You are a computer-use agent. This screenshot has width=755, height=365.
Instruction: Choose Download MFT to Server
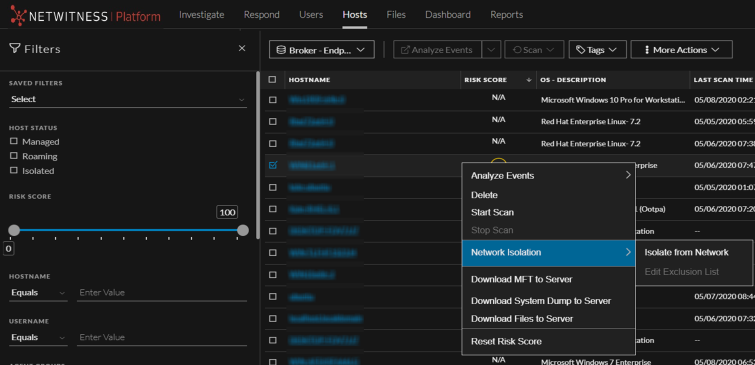[548, 279]
